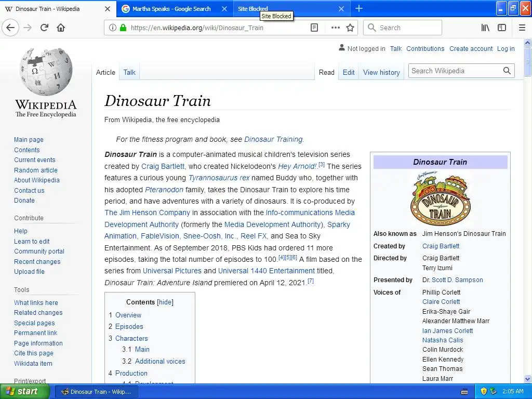Image resolution: width=532 pixels, height=399 pixels.
Task: Open the article Talk tab
Action: click(x=129, y=72)
